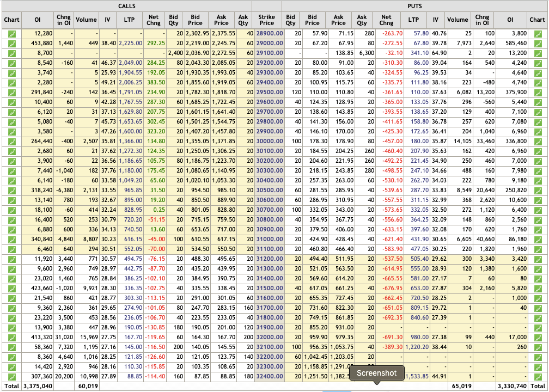Open calls chart icon for strike 29500.00

tap(11, 93)
